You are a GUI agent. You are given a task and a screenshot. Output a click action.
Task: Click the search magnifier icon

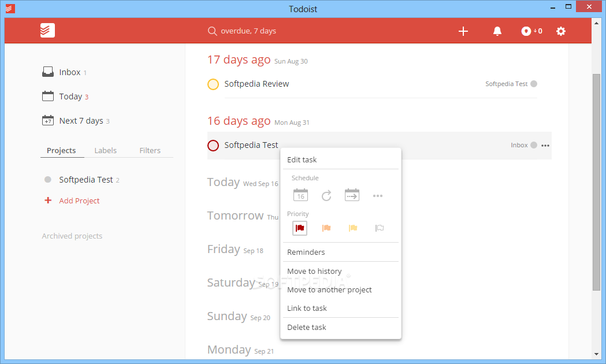click(x=212, y=31)
